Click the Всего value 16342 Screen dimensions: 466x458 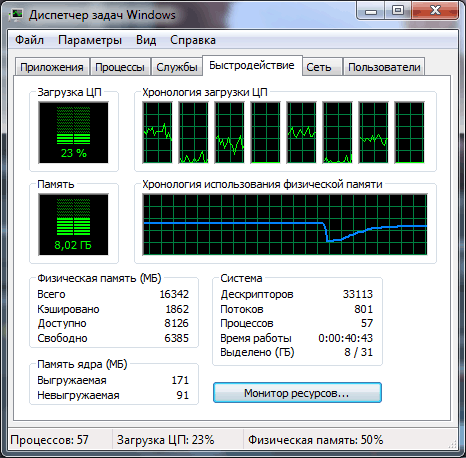tap(174, 294)
